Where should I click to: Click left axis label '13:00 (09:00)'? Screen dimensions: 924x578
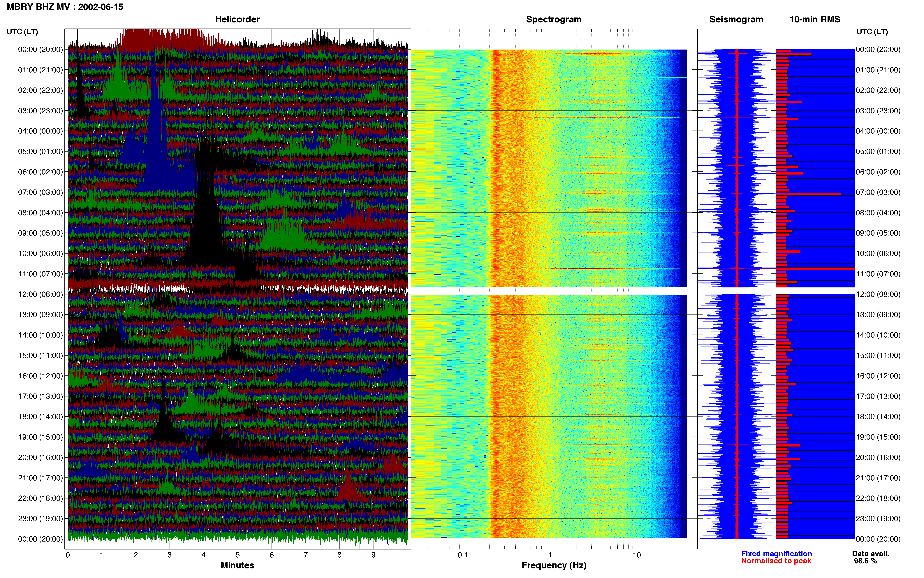pos(41,315)
